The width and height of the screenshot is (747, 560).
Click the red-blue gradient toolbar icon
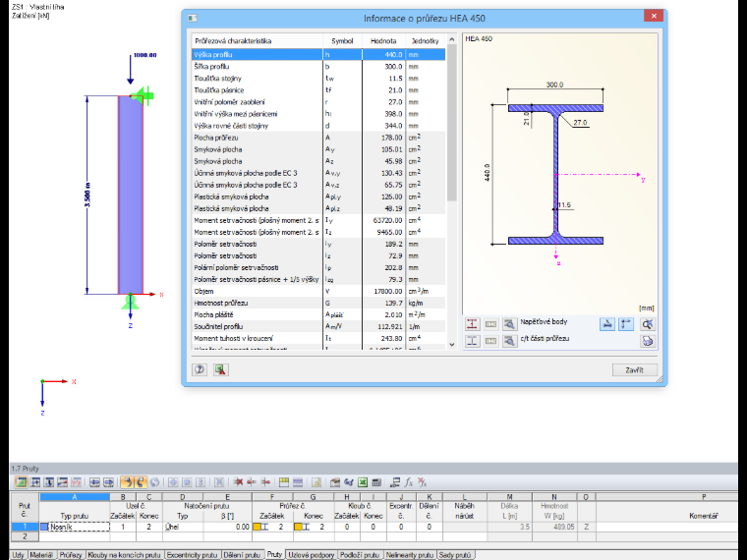click(62, 482)
